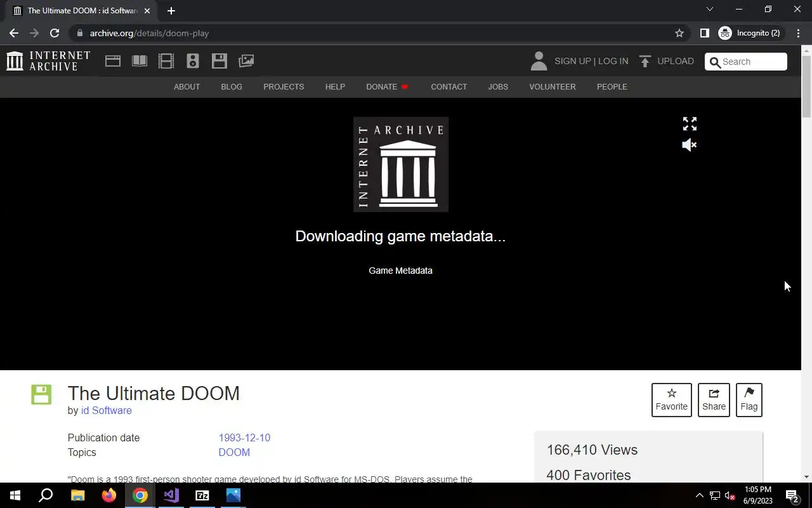Open the Video film-strip icon
The height and width of the screenshot is (508, 812).
pos(166,61)
